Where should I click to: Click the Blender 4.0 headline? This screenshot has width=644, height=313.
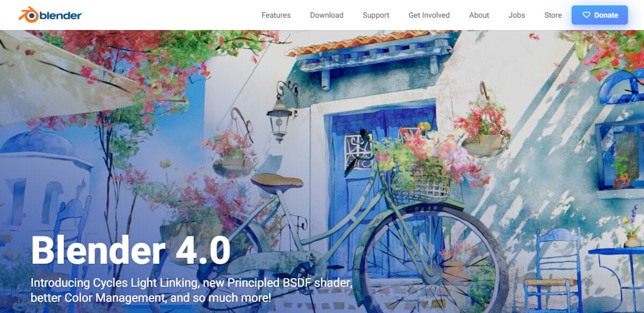[x=130, y=250]
